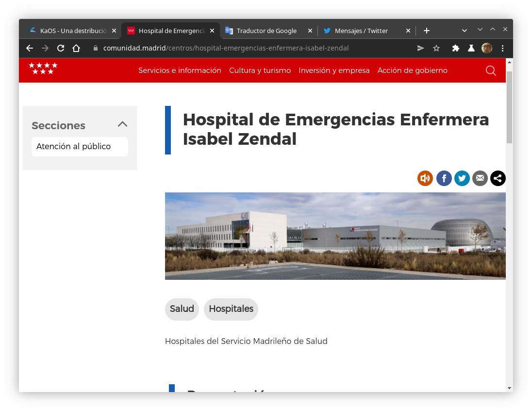Click the hospital building photo
Image resolution: width=532 pixels, height=411 pixels.
click(x=335, y=236)
